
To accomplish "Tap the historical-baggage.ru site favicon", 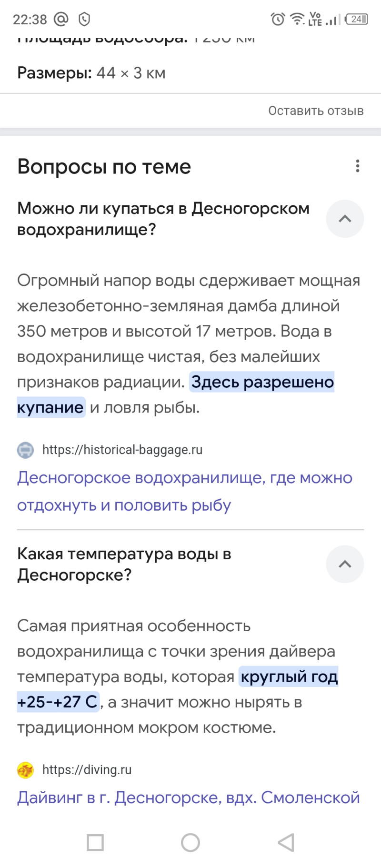I will tap(25, 450).
